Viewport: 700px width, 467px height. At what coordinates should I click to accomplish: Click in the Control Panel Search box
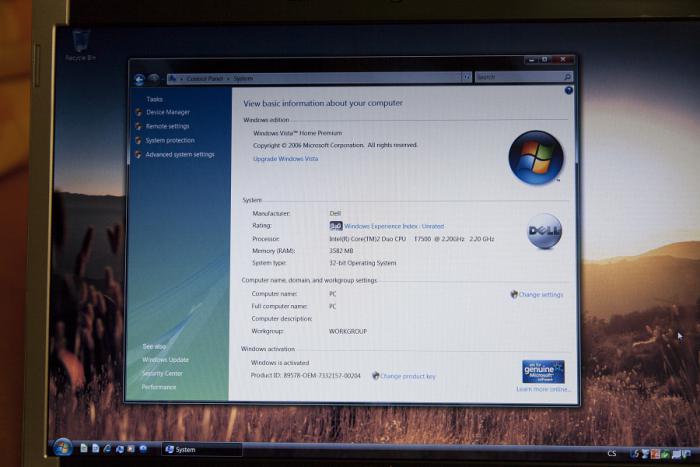(518, 77)
